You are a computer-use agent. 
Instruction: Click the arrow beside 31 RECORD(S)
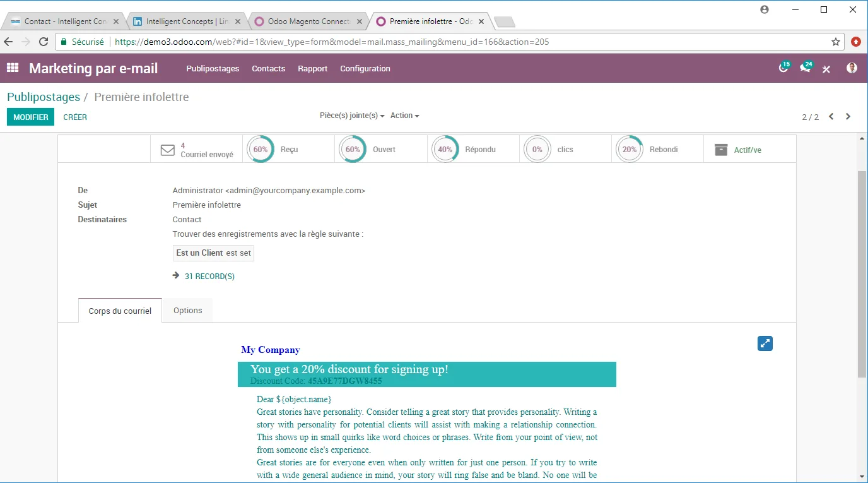click(176, 275)
